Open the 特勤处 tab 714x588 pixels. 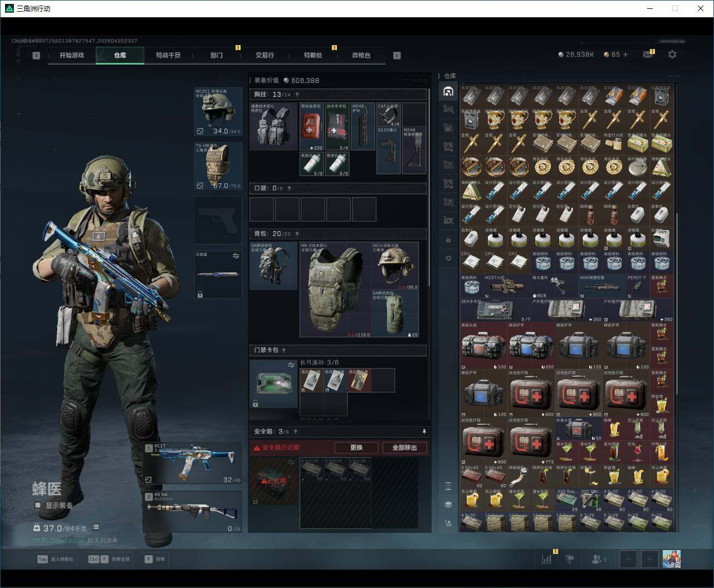pos(313,55)
